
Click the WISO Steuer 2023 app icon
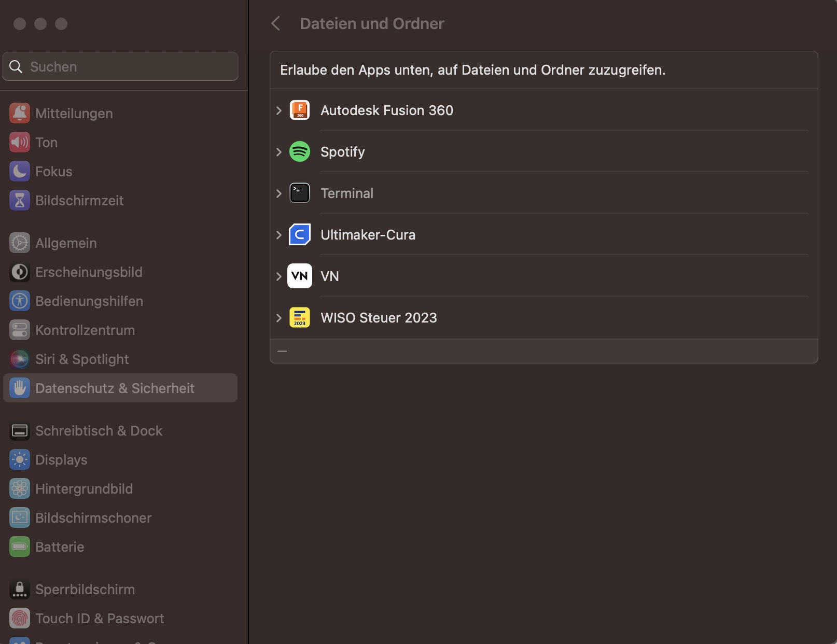click(x=300, y=317)
